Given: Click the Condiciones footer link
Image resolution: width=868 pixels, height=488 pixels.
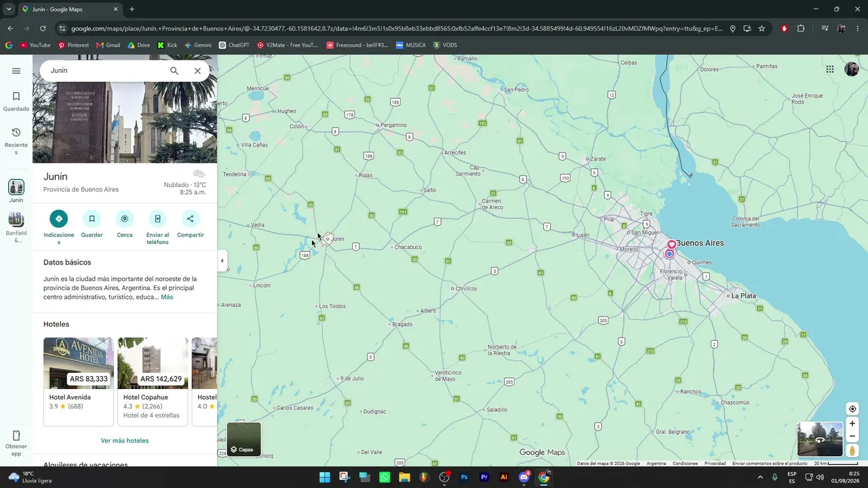Looking at the screenshot, I should coord(685,464).
